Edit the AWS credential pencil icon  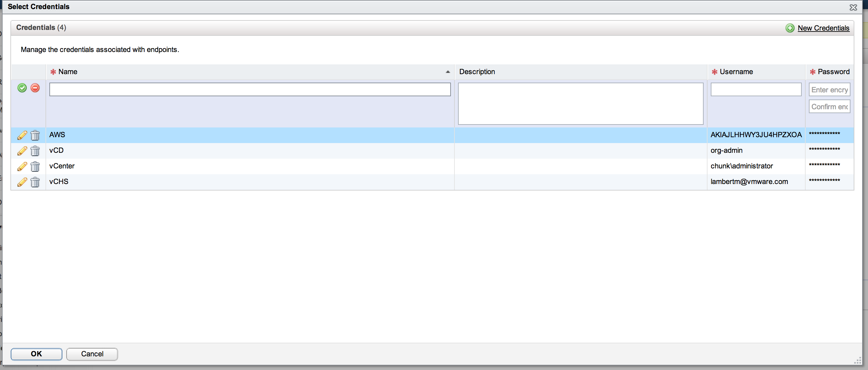pyautogui.click(x=22, y=135)
